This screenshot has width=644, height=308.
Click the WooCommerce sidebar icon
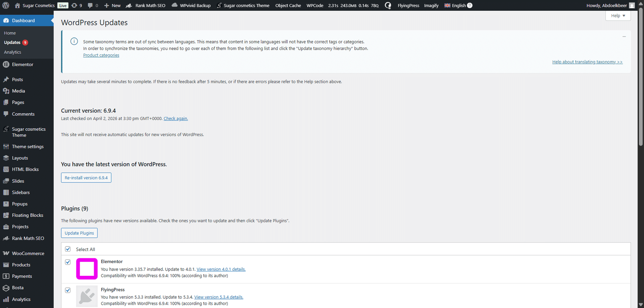pyautogui.click(x=6, y=253)
